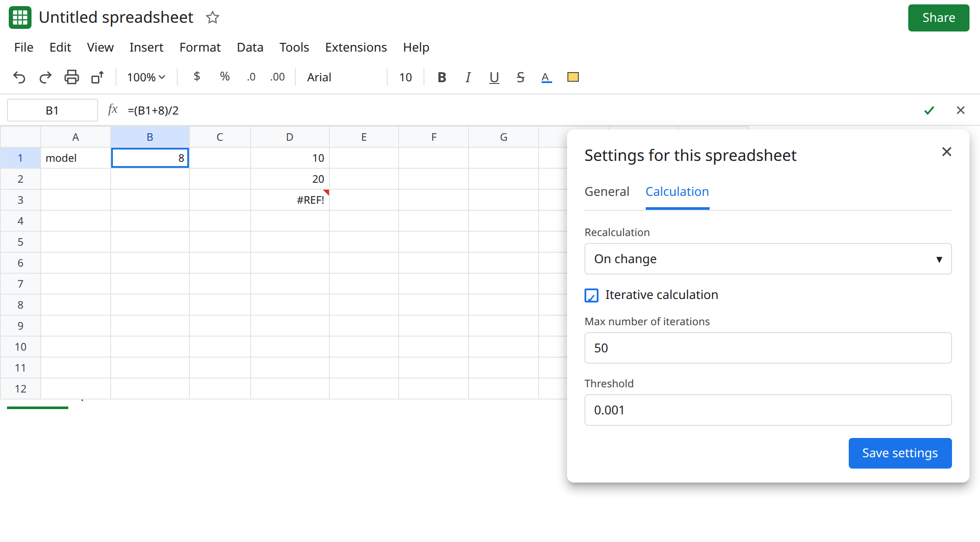Image resolution: width=980 pixels, height=542 pixels.
Task: Star the Untitled spreadsheet
Action: [x=213, y=17]
